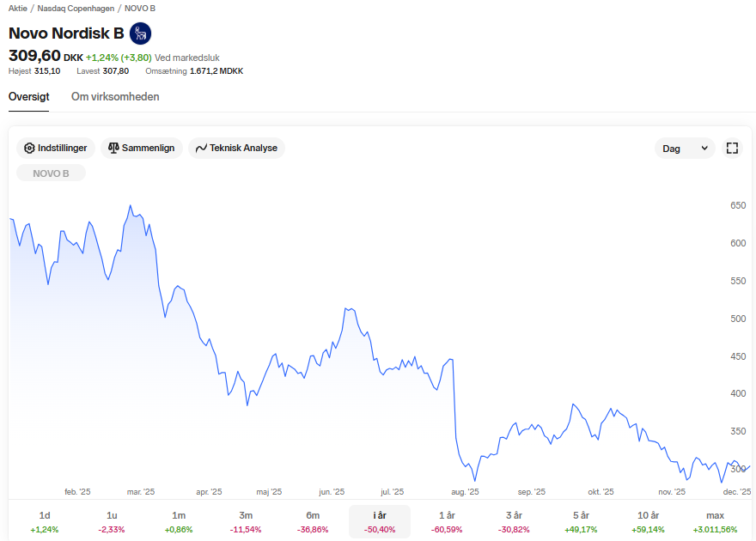This screenshot has height=541, width=756.
Task: Open fullscreen chart view icon
Action: click(x=732, y=148)
